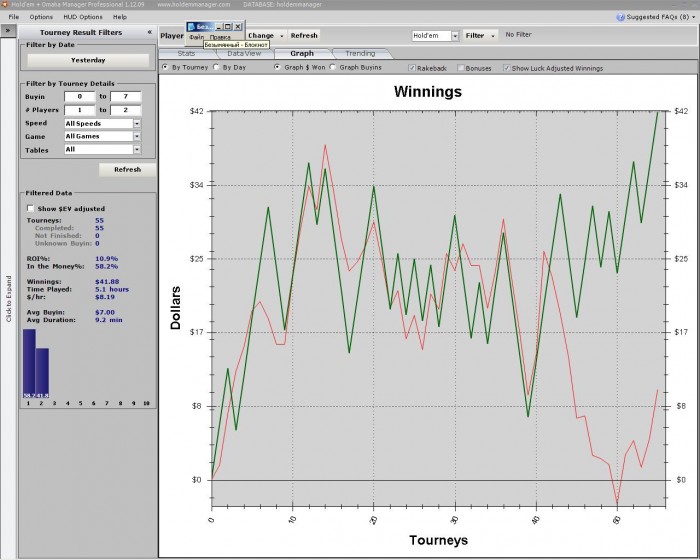700x560 pixels.
Task: Select the Graph Buyins radio button
Action: coord(333,67)
